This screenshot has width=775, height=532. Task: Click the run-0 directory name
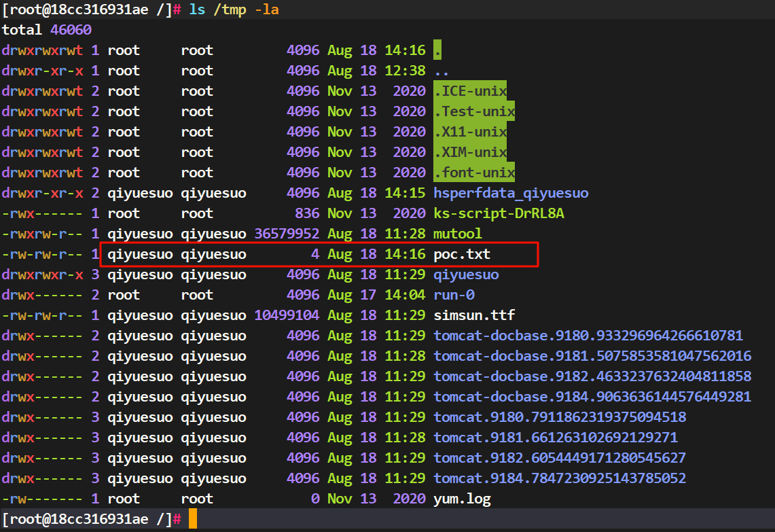tap(454, 295)
